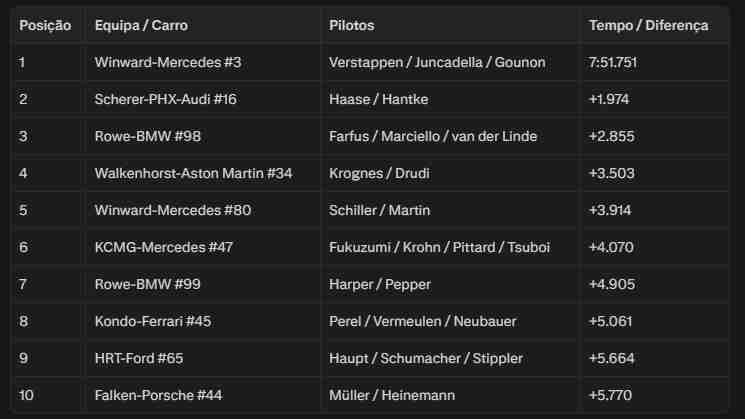The width and height of the screenshot is (745, 419).
Task: Select the Winward-Mercedes #80 cell
Action: (x=173, y=210)
